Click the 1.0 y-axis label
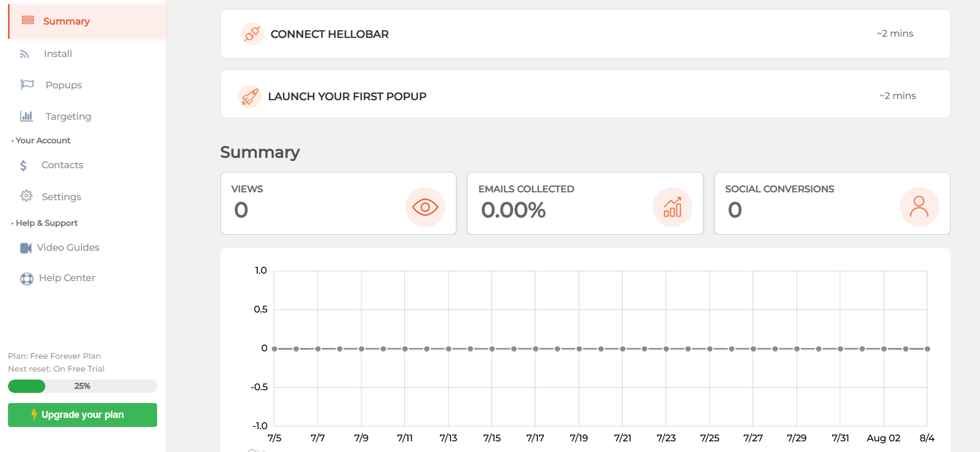Image resolution: width=980 pixels, height=452 pixels. tap(260, 270)
